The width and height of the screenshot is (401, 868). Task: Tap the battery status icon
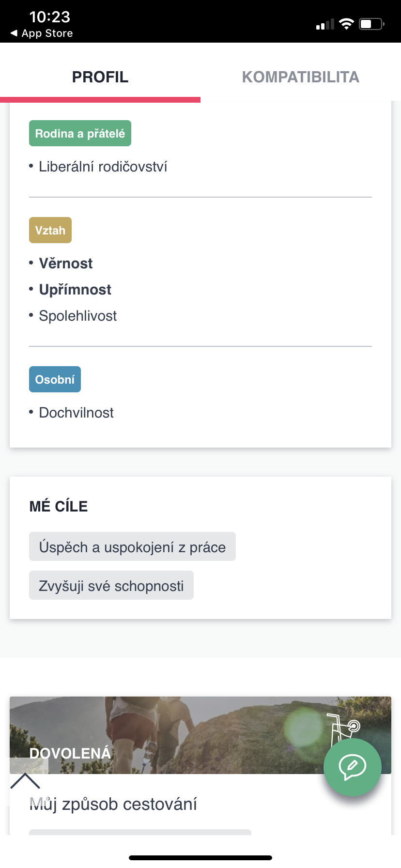(371, 24)
